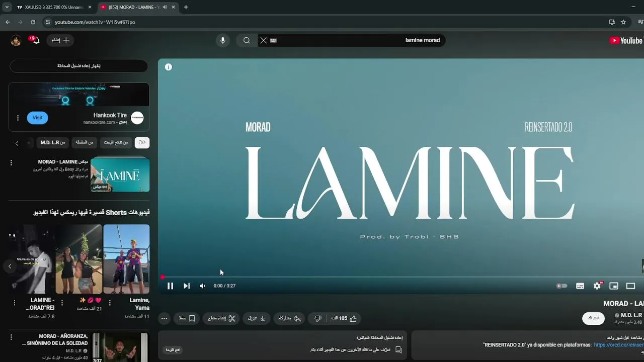Skip to the next video in player
This screenshot has width=644, height=362.
pyautogui.click(x=187, y=286)
